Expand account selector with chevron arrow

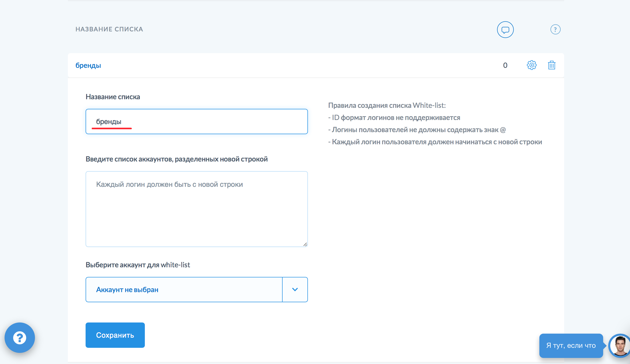tap(295, 289)
